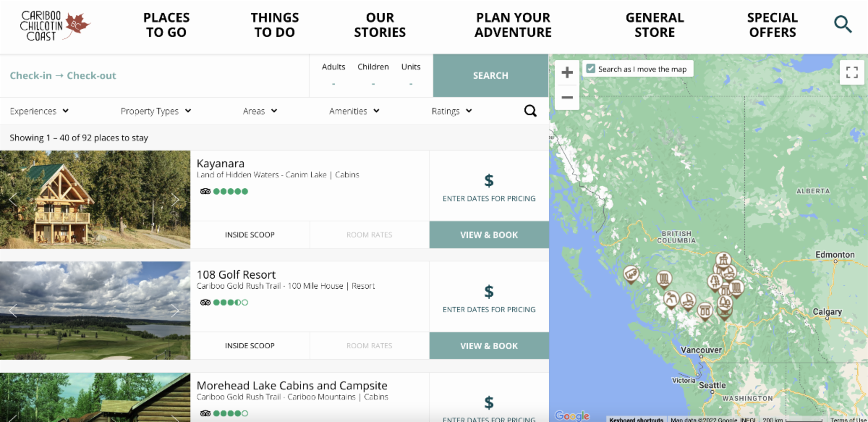Open the Ratings filter dropdown
Screen dimensions: 868x422
click(x=451, y=111)
